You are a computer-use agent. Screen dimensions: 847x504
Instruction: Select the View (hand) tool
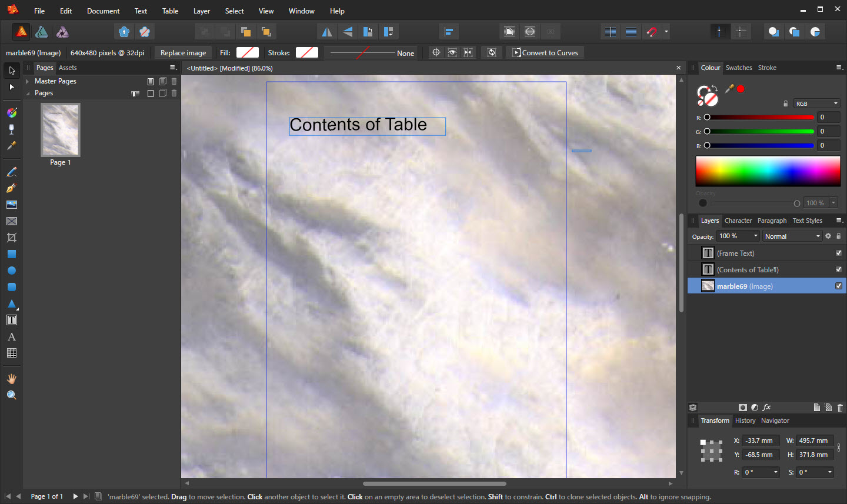(x=11, y=379)
